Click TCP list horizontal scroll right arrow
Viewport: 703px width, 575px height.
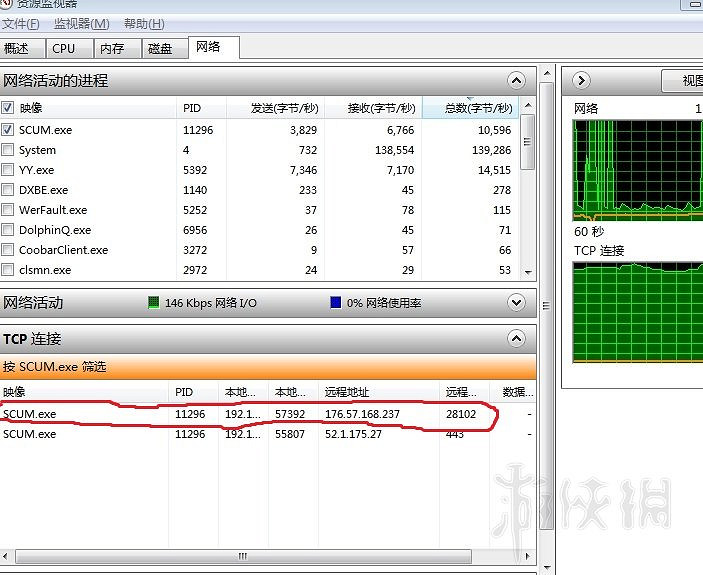coord(528,557)
